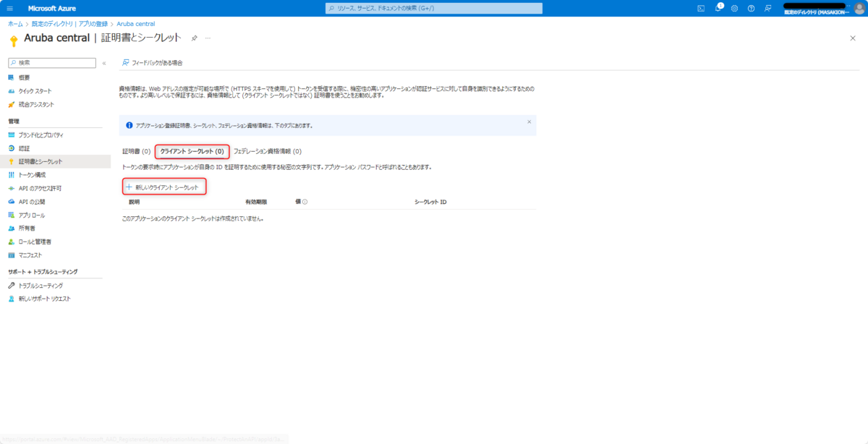The height and width of the screenshot is (444, 868).
Task: Collapse the left navigation menu
Action: 104,63
